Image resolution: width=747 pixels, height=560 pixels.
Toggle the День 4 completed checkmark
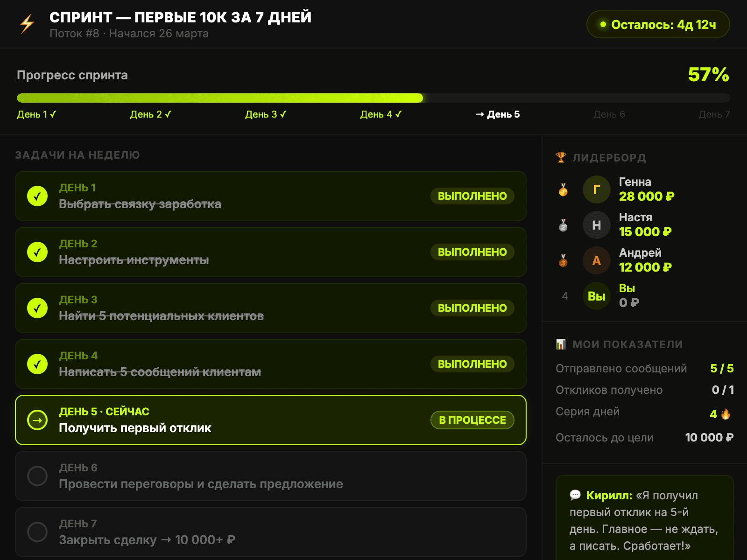[x=37, y=364]
